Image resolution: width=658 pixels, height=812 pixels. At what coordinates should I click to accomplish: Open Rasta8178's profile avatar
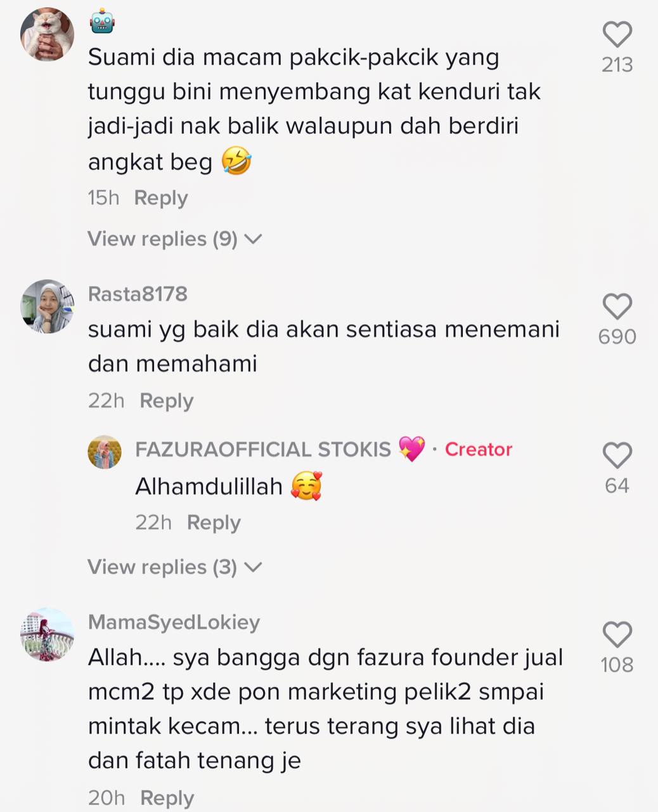coord(48,306)
